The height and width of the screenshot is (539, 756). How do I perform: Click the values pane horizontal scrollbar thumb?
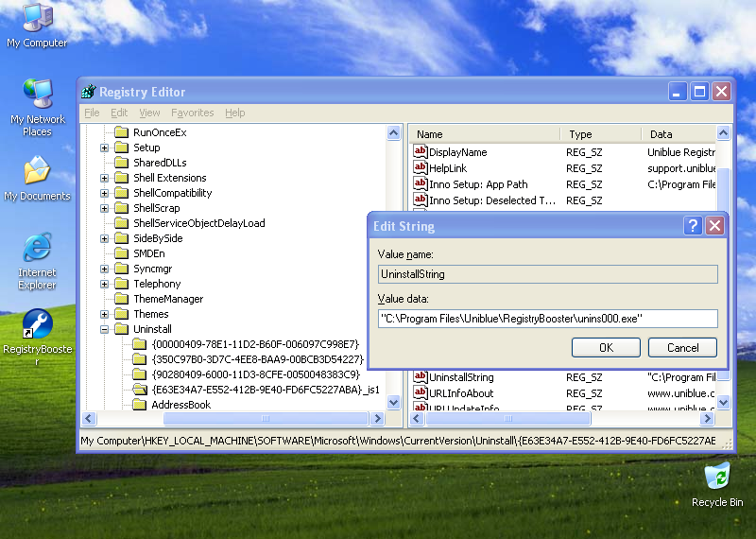508,418
